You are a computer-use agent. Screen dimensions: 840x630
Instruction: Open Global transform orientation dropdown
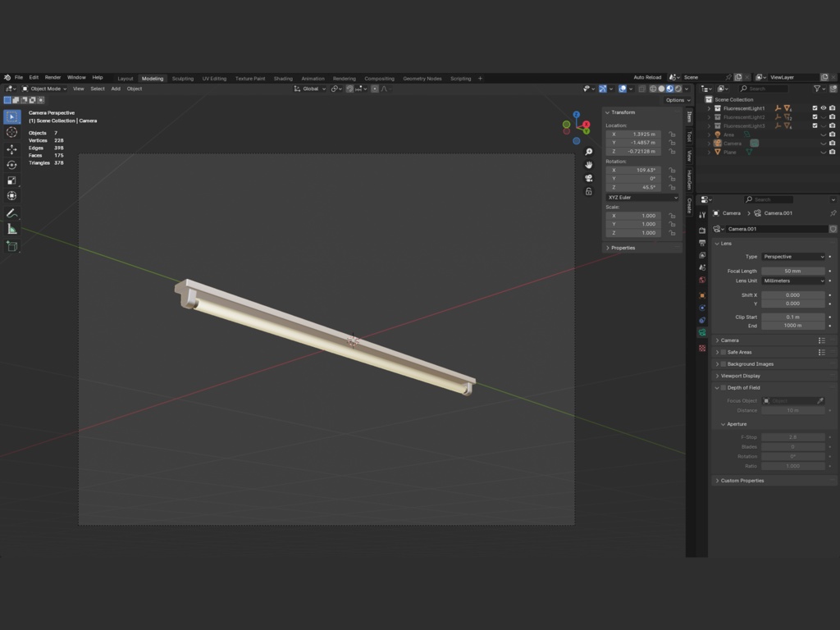click(309, 89)
